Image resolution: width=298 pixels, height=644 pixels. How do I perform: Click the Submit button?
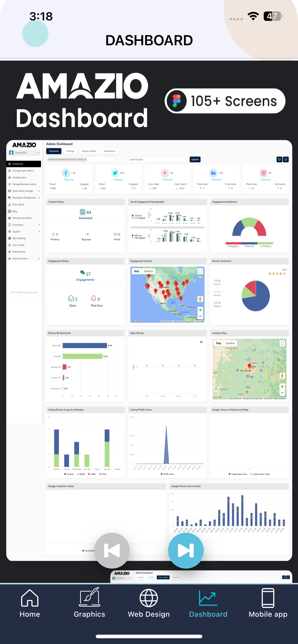[x=195, y=159]
